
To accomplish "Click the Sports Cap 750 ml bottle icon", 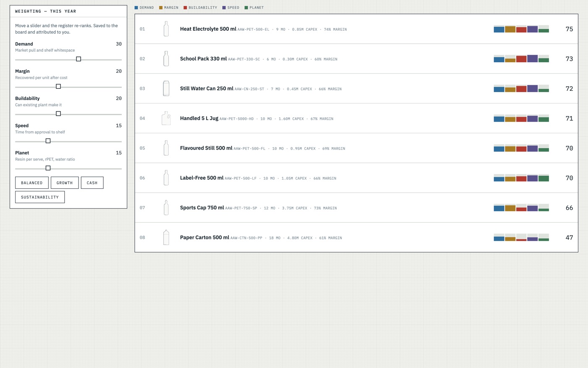I will pyautogui.click(x=166, y=208).
